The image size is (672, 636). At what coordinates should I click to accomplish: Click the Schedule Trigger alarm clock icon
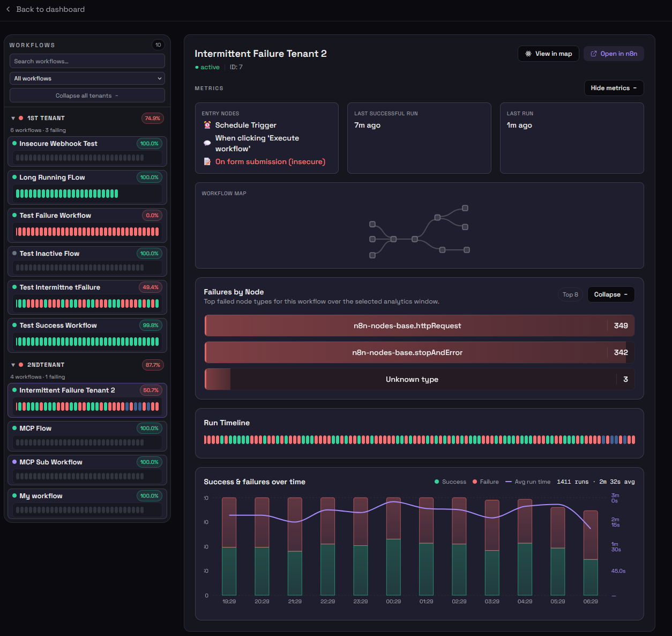coord(207,125)
